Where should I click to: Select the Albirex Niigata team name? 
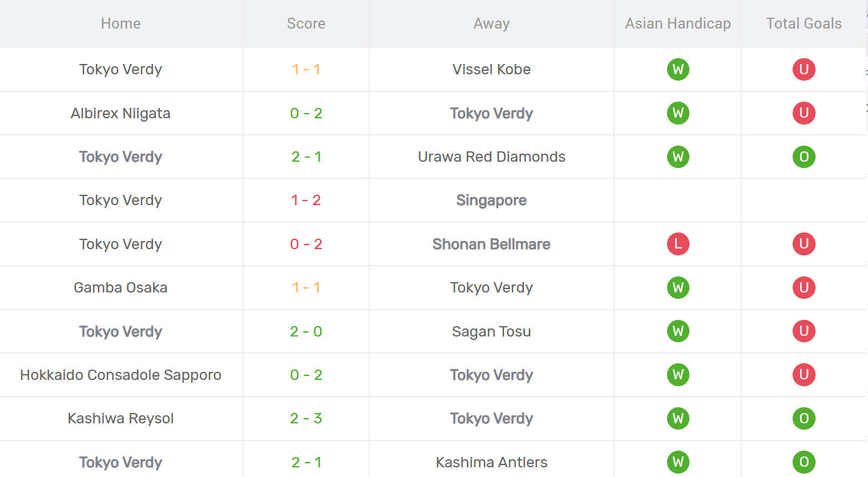pos(120,113)
